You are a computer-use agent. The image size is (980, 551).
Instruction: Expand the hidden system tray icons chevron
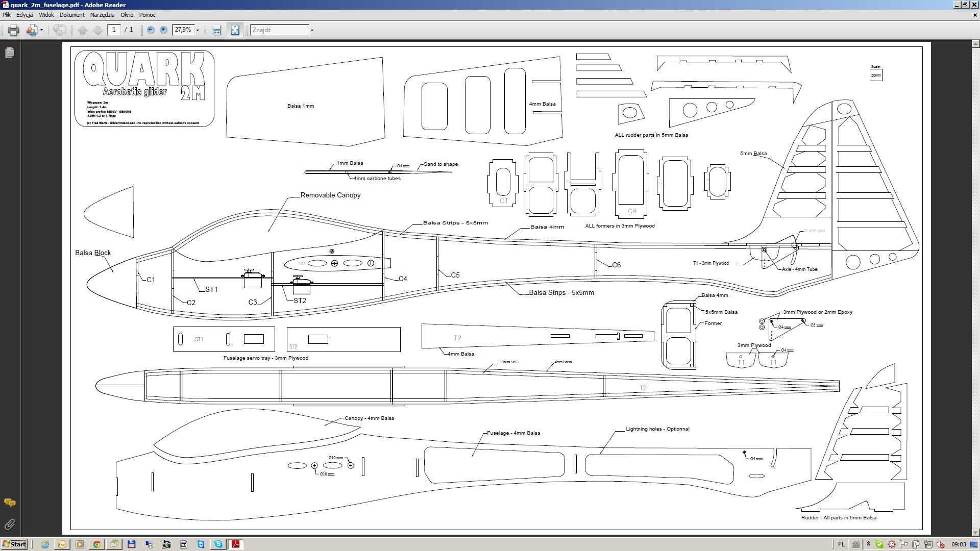click(x=868, y=544)
